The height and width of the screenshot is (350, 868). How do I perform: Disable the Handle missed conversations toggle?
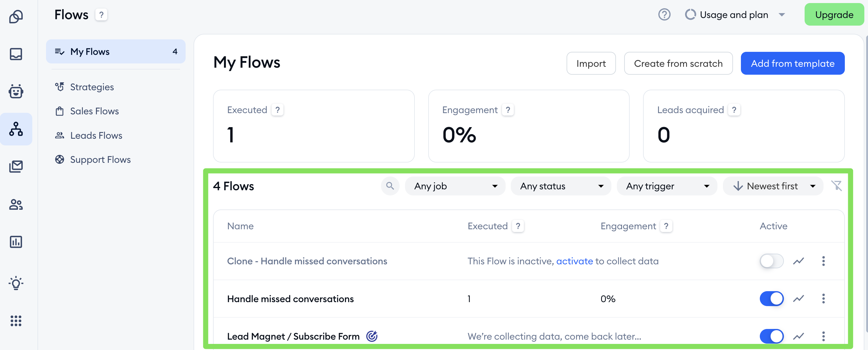(x=771, y=298)
